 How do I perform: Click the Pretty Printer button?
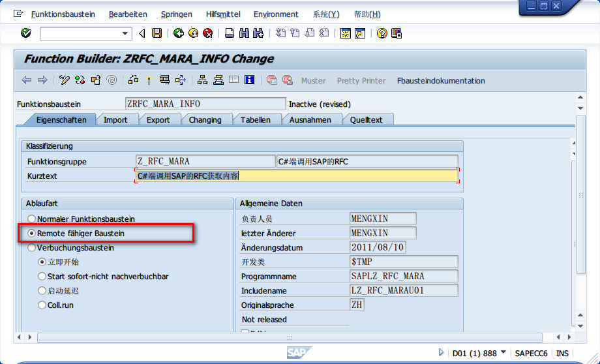tap(361, 81)
